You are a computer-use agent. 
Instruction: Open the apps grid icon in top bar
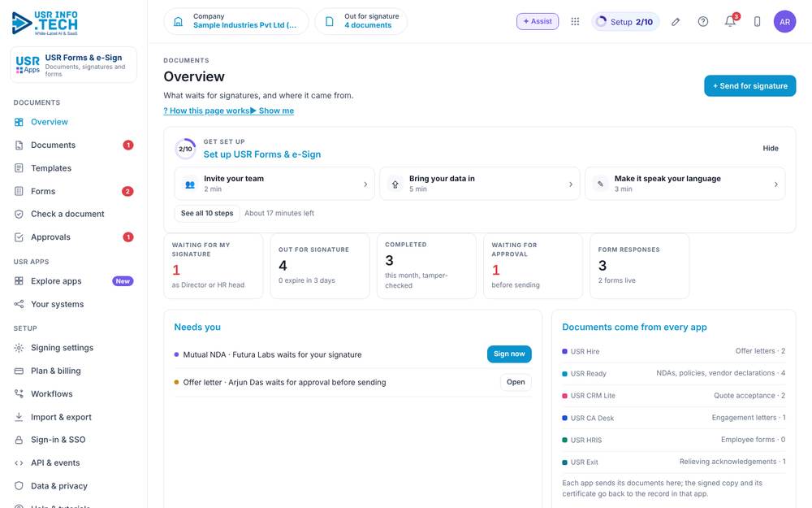point(575,22)
